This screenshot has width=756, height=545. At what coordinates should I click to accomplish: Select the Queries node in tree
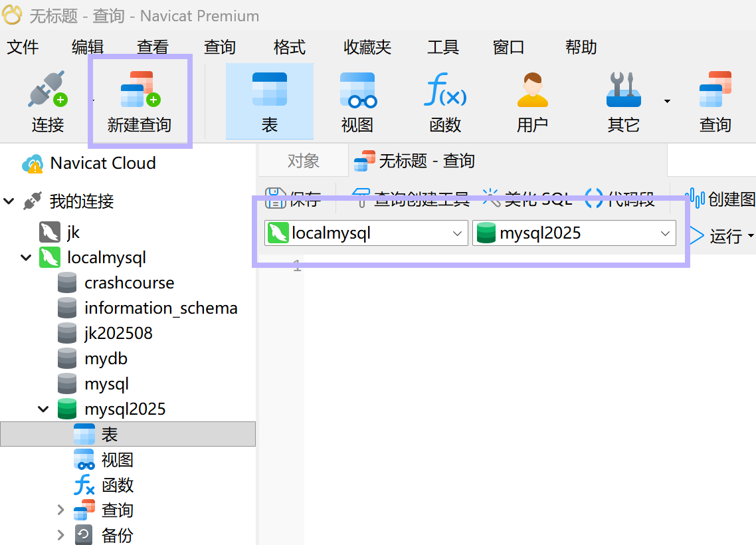(x=103, y=510)
